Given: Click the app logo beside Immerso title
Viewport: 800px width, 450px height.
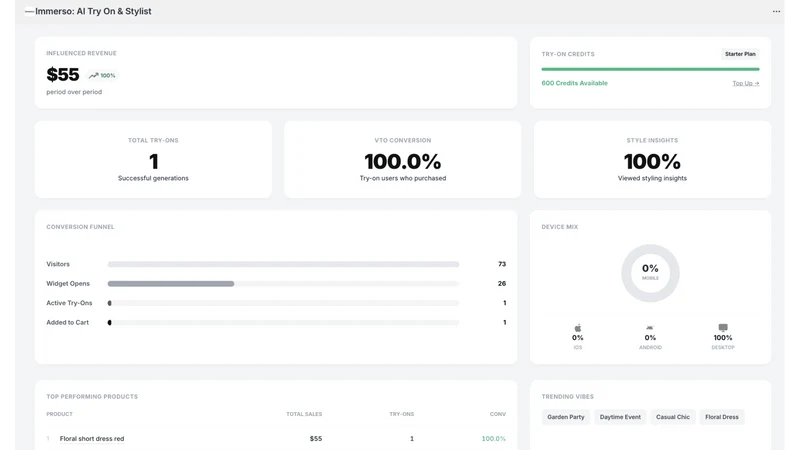Looking at the screenshot, I should [x=30, y=11].
